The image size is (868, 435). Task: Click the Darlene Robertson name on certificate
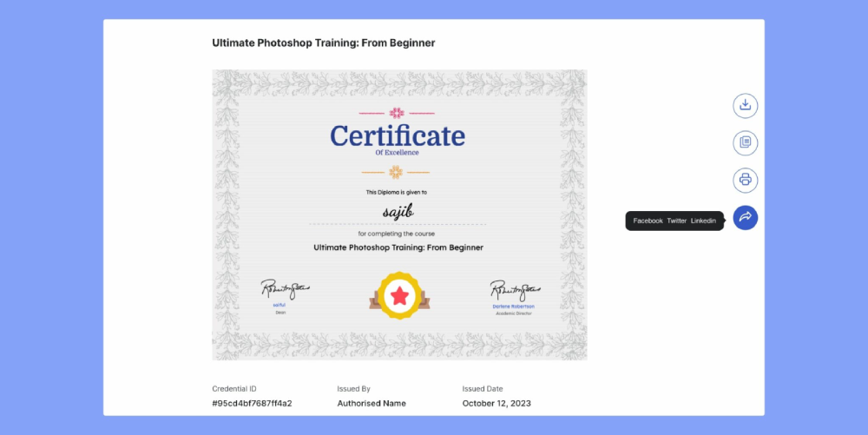513,306
